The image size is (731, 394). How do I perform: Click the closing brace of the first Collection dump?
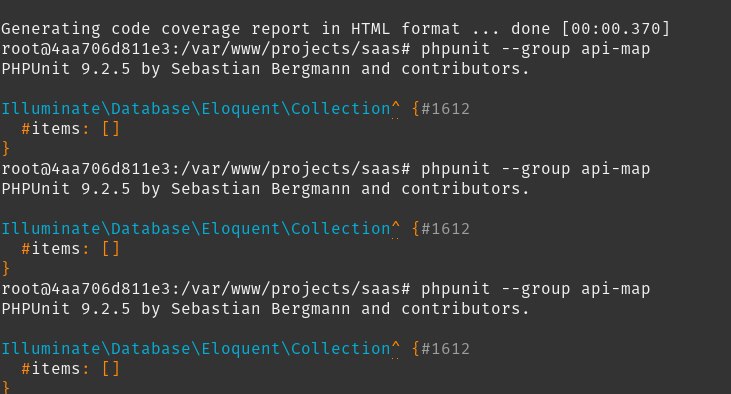[x=6, y=148]
